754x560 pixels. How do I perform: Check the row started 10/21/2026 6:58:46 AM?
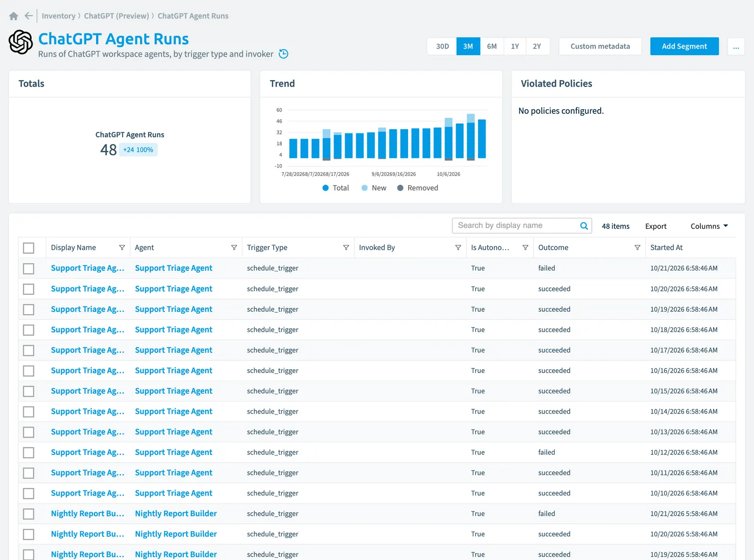29,268
